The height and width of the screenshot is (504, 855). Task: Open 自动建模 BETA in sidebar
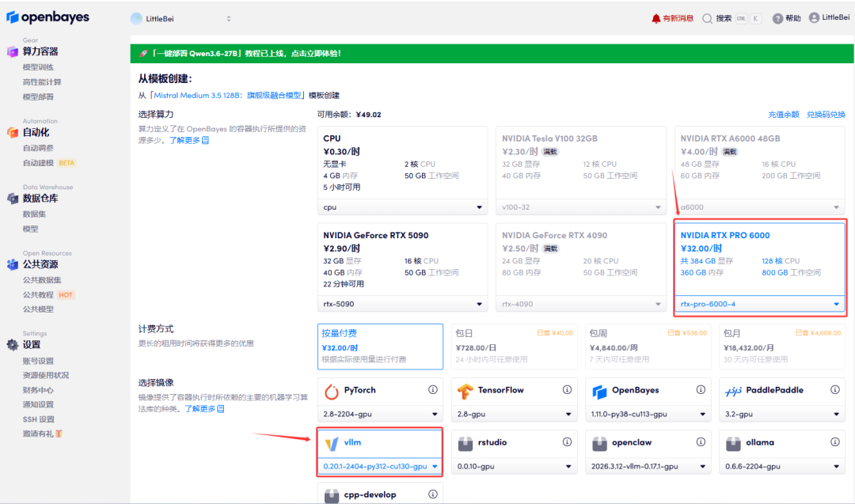coord(48,163)
